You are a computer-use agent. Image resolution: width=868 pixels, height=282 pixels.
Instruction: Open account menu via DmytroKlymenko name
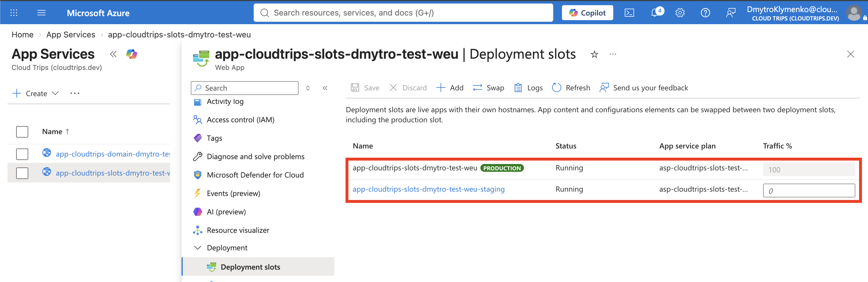[x=792, y=9]
